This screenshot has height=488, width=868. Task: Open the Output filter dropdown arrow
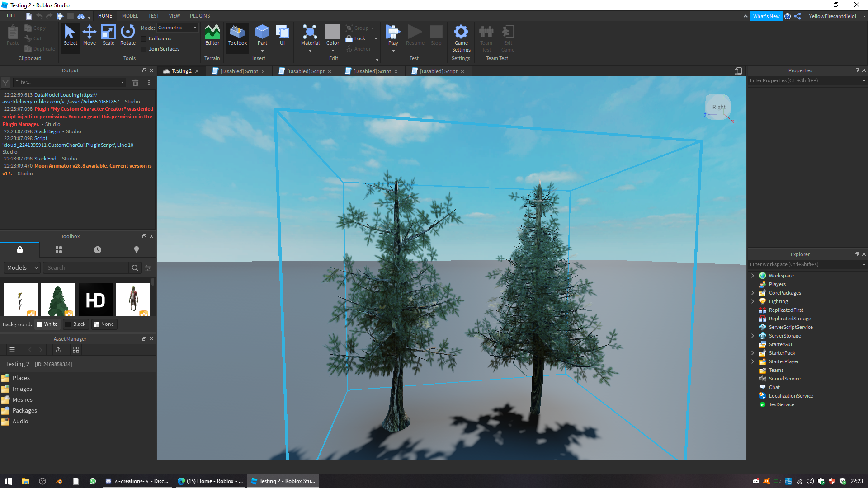122,83
